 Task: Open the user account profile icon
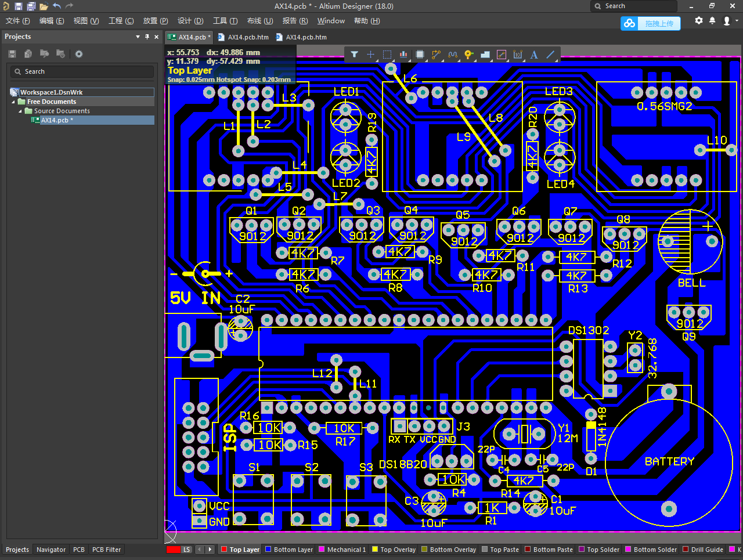pyautogui.click(x=727, y=20)
